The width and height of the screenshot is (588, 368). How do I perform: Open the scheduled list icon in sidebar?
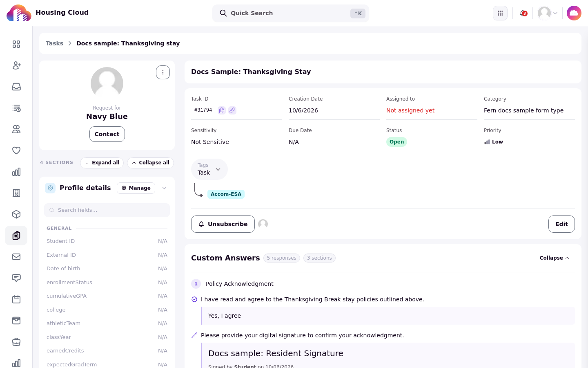[x=16, y=108]
